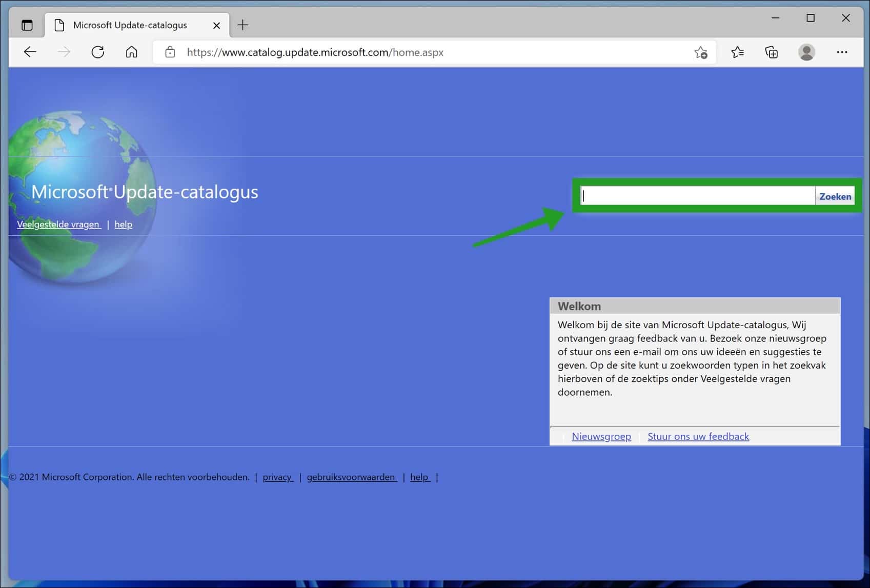This screenshot has width=870, height=588.
Task: Click Stuur ons uw feedback link
Action: 698,436
